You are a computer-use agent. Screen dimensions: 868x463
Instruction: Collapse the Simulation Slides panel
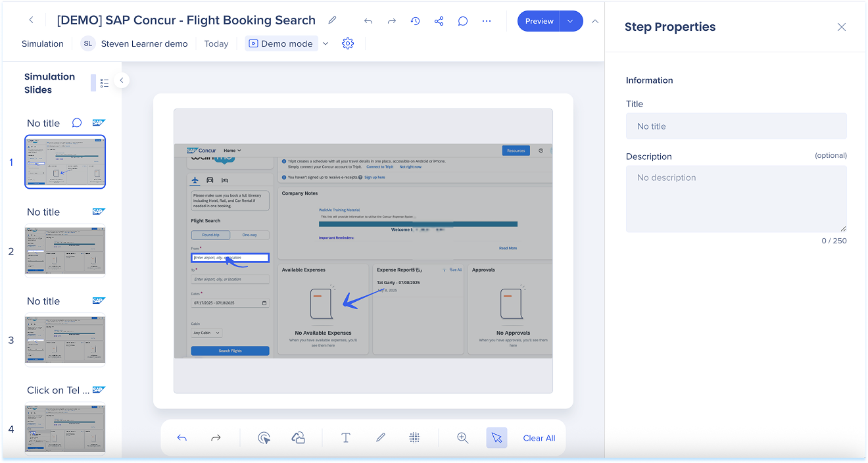(x=121, y=80)
